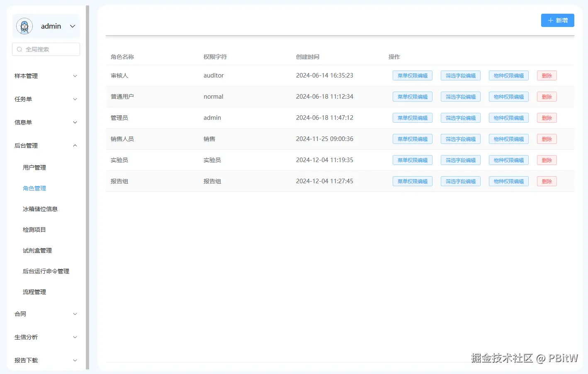
Task: Expand the 任务单 menu chevron
Action: pos(75,99)
